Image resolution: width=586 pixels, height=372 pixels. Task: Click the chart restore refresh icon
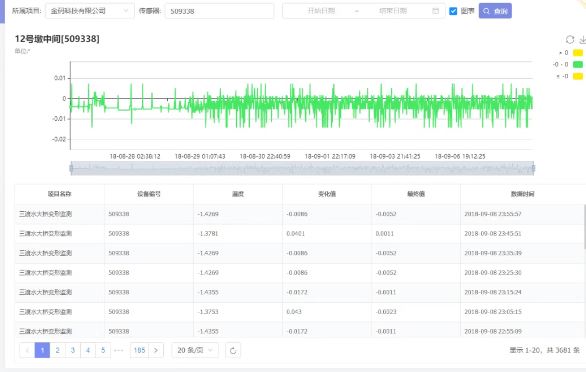[570, 39]
